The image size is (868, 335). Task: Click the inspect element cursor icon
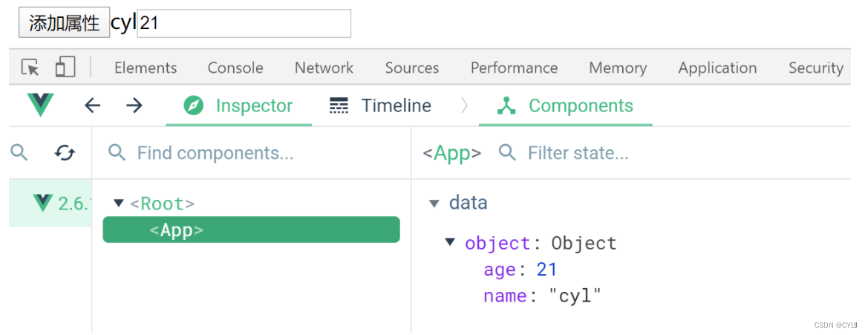pos(30,68)
